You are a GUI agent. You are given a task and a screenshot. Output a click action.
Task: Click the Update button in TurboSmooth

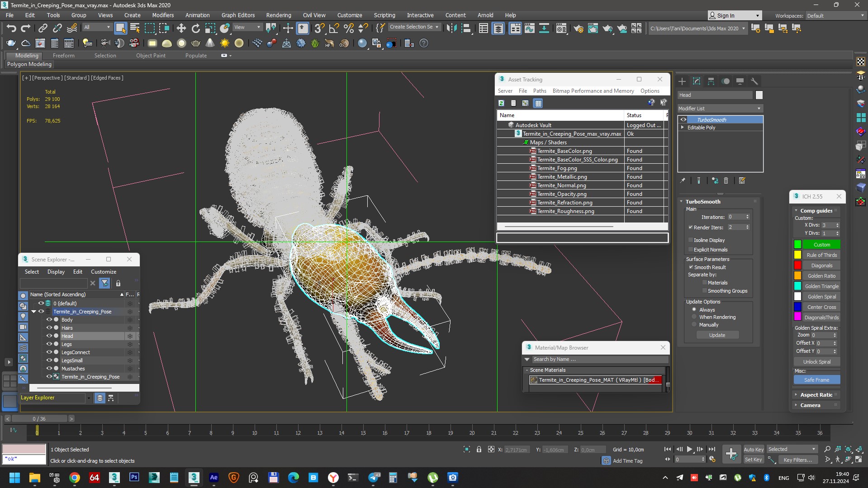pyautogui.click(x=717, y=335)
